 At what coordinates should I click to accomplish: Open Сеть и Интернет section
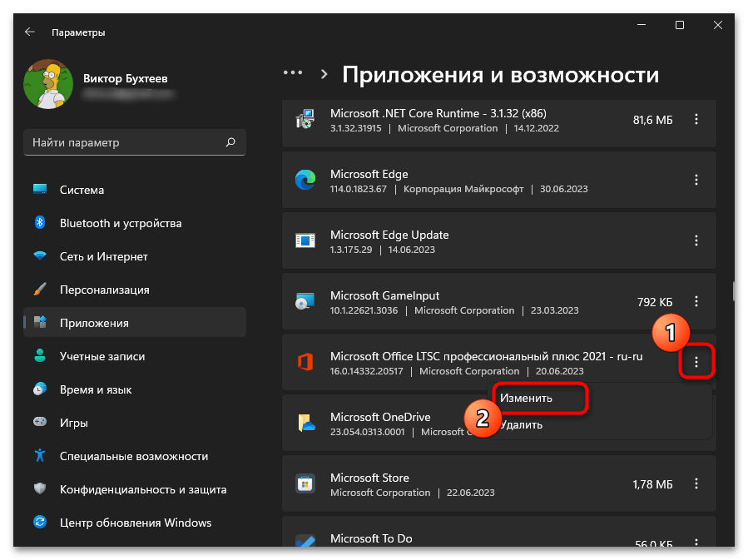[135, 256]
